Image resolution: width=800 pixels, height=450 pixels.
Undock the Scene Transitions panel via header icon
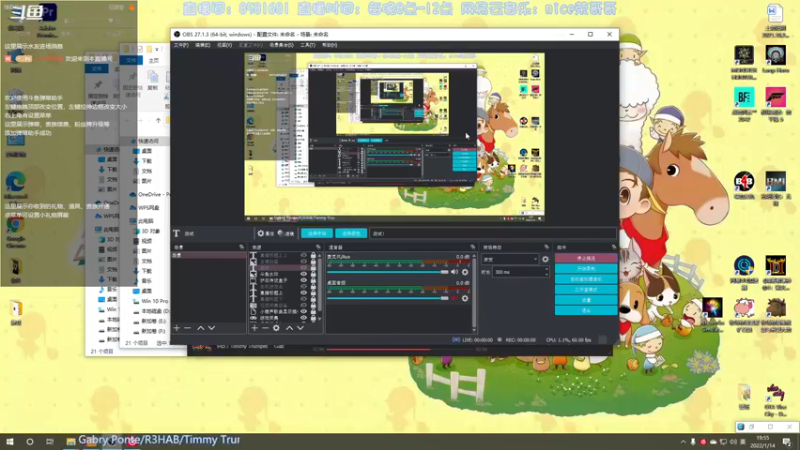point(546,247)
